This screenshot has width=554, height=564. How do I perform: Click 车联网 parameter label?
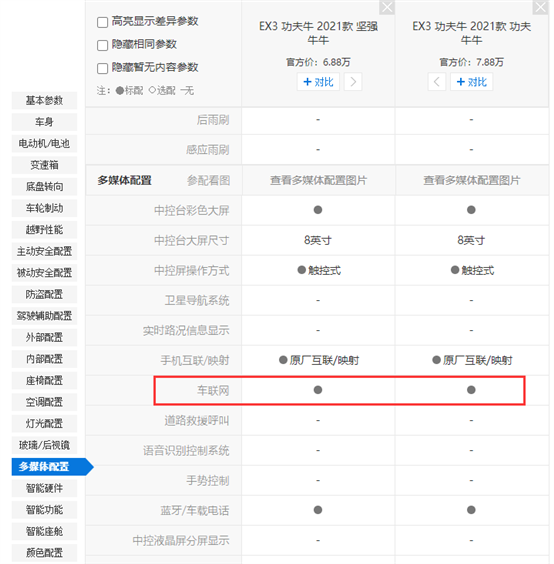pyautogui.click(x=213, y=391)
